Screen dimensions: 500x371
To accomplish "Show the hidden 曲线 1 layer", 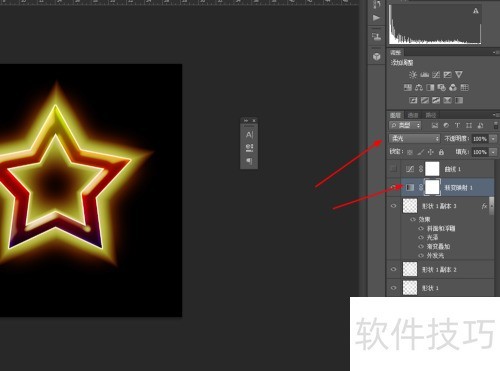I will (394, 169).
